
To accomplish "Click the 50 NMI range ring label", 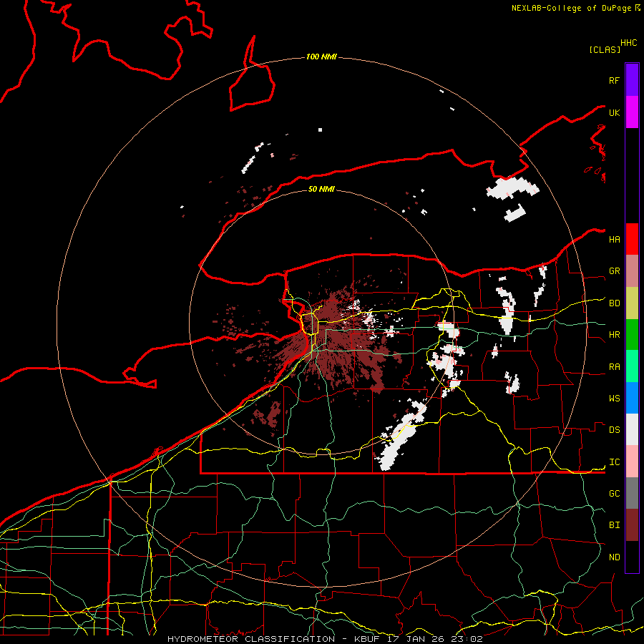I will pyautogui.click(x=321, y=189).
